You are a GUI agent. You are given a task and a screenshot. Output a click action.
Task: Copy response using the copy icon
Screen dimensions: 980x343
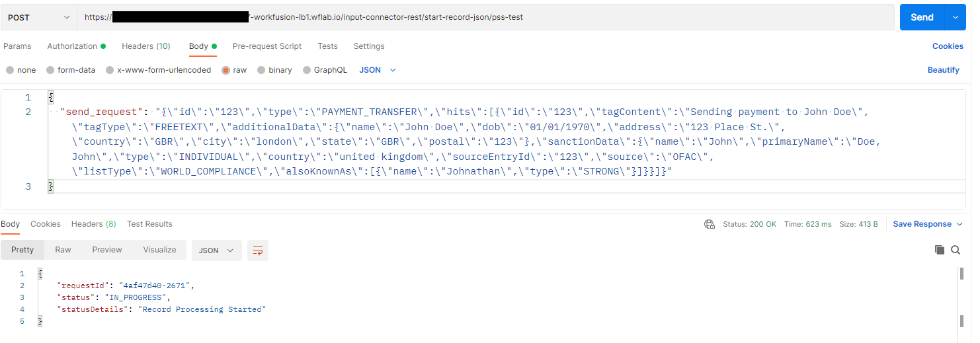coord(940,250)
